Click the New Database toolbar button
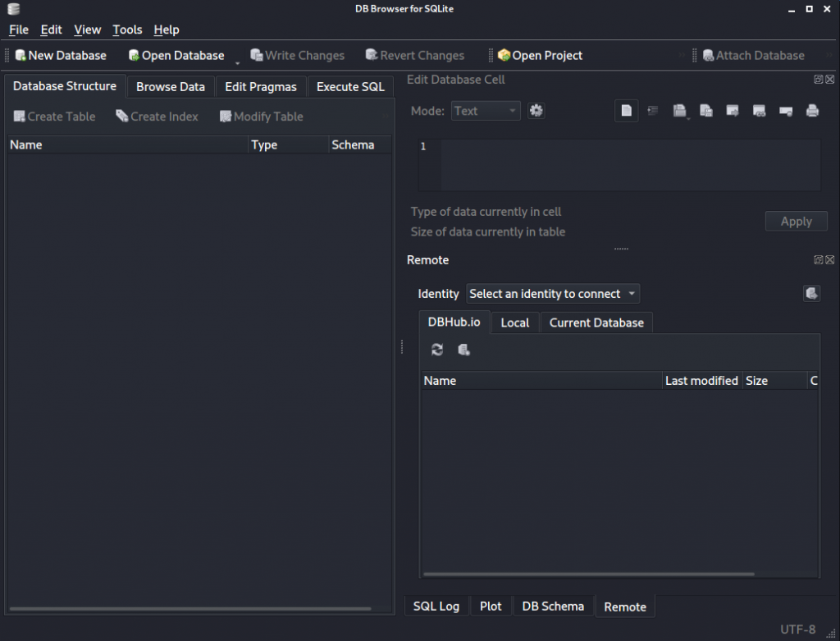The image size is (840, 641). pos(61,55)
